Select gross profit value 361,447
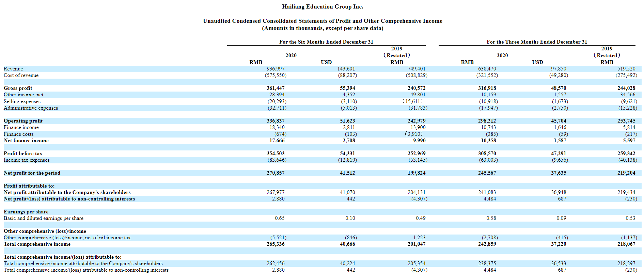644x274 pixels. [276, 88]
